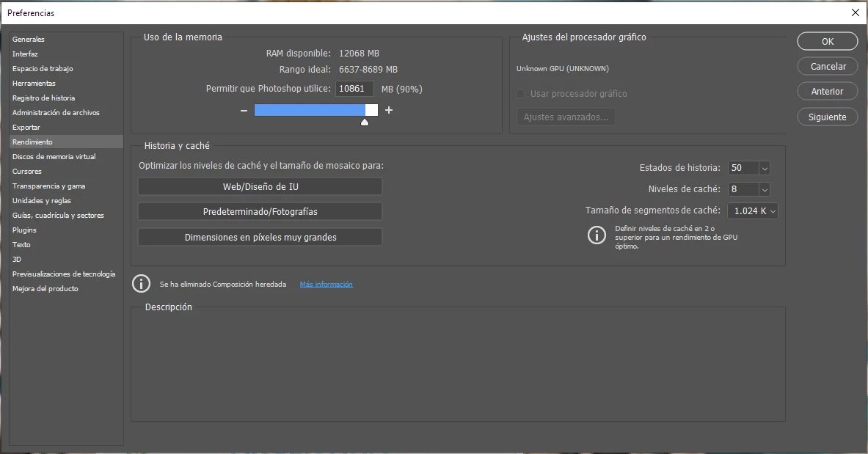Select Mejora del producto category
Viewport: 868px width, 454px height.
pos(45,288)
